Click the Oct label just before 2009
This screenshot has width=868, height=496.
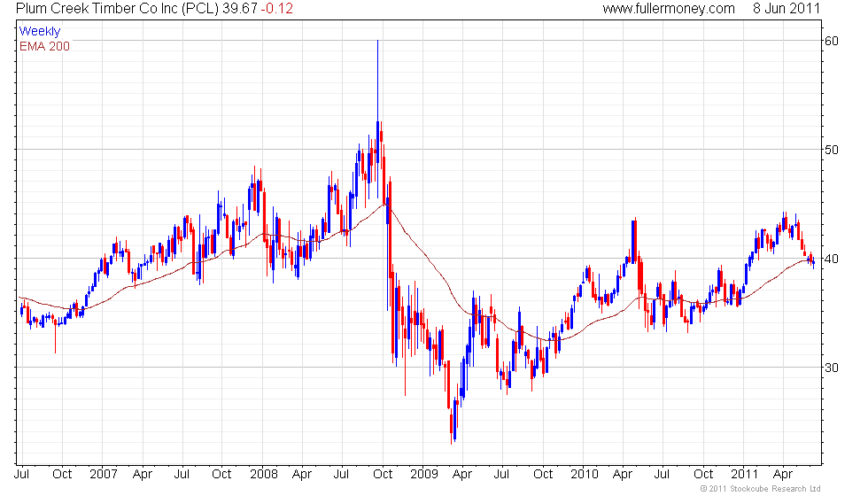pyautogui.click(x=383, y=475)
